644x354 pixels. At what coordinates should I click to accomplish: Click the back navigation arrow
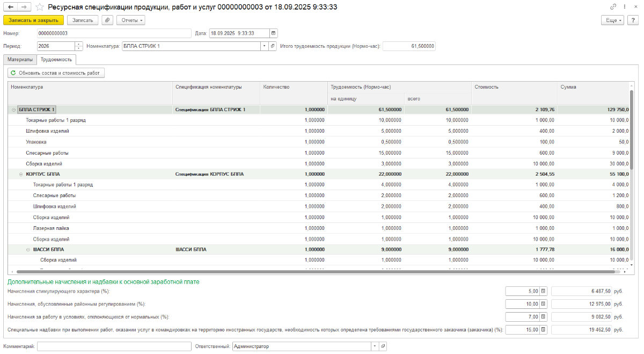[x=11, y=8]
